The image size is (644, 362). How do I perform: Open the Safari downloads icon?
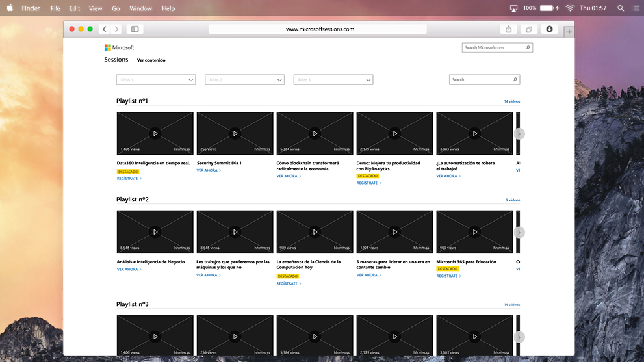pyautogui.click(x=549, y=29)
